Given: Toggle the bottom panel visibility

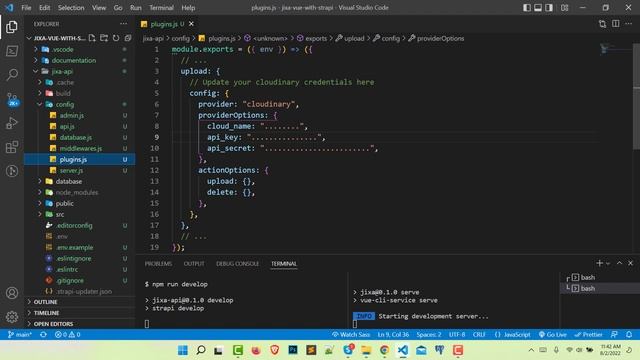Looking at the screenshot, I should 538,7.
